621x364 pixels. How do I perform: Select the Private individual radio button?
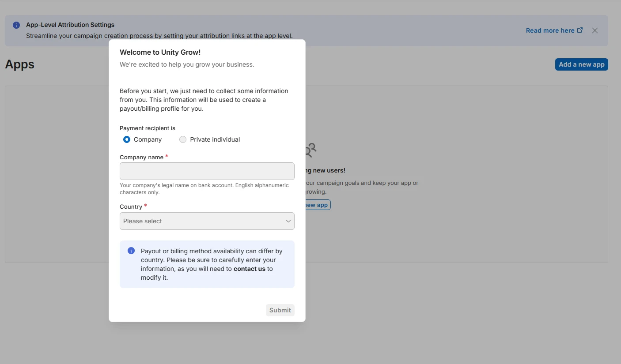pyautogui.click(x=183, y=139)
